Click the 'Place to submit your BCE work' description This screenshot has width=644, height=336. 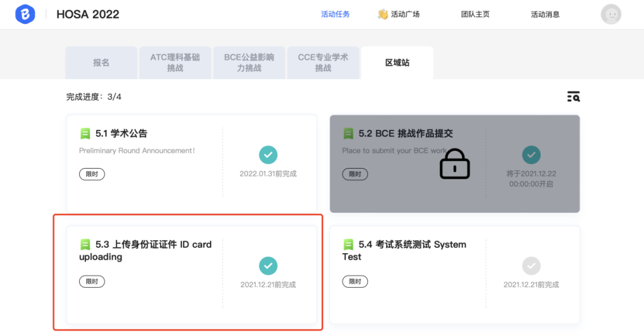[394, 151]
